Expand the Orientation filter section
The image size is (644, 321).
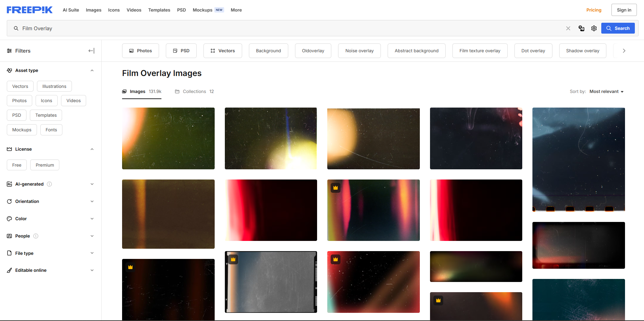tap(92, 202)
